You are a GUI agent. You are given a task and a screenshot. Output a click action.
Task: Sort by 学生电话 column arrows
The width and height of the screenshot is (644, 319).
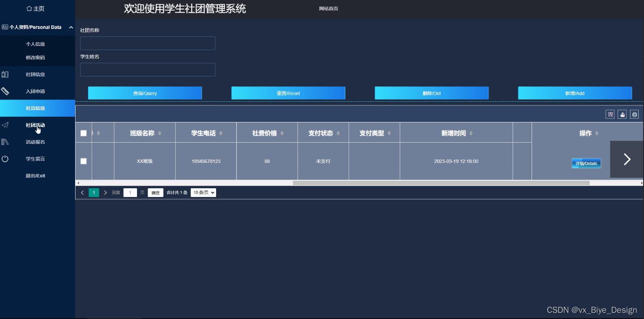pyautogui.click(x=221, y=133)
